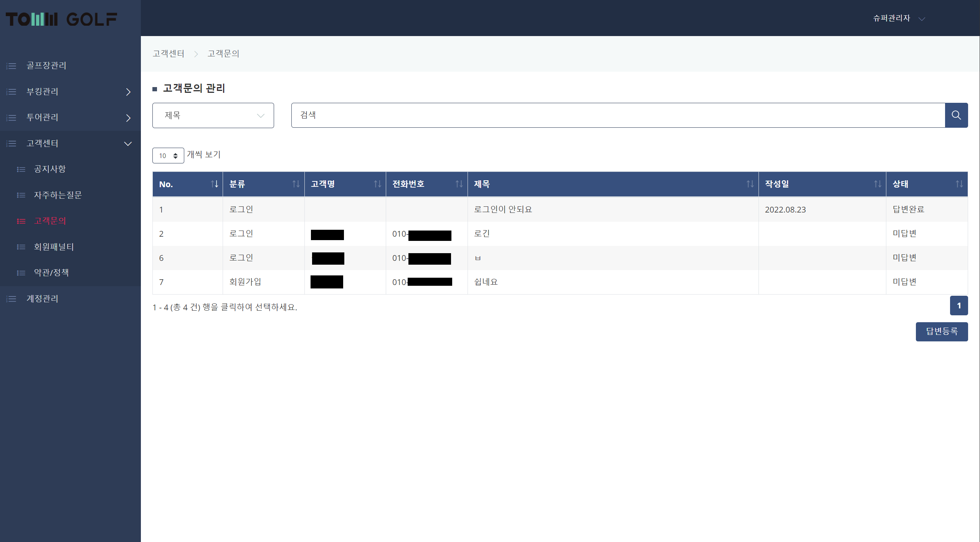Sort by 제목 column sort icon
Image resolution: width=980 pixels, height=542 pixels.
pyautogui.click(x=750, y=184)
